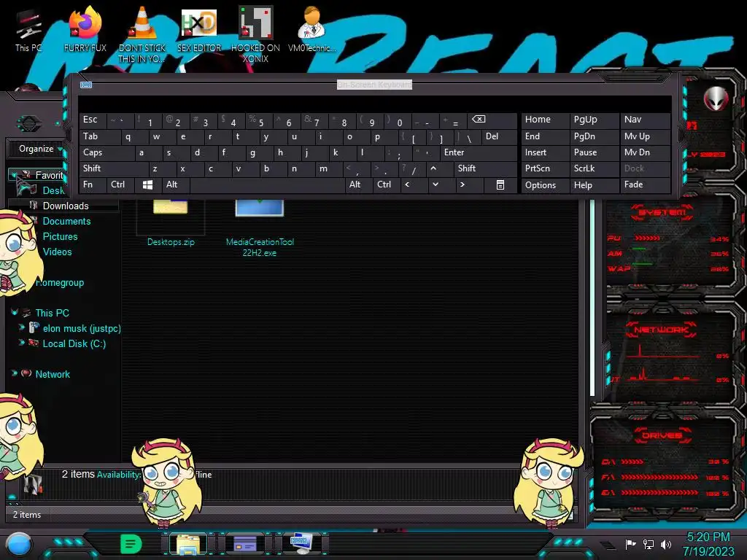
Task: Click the spacebar on on-screen keyboard
Action: tap(267, 184)
